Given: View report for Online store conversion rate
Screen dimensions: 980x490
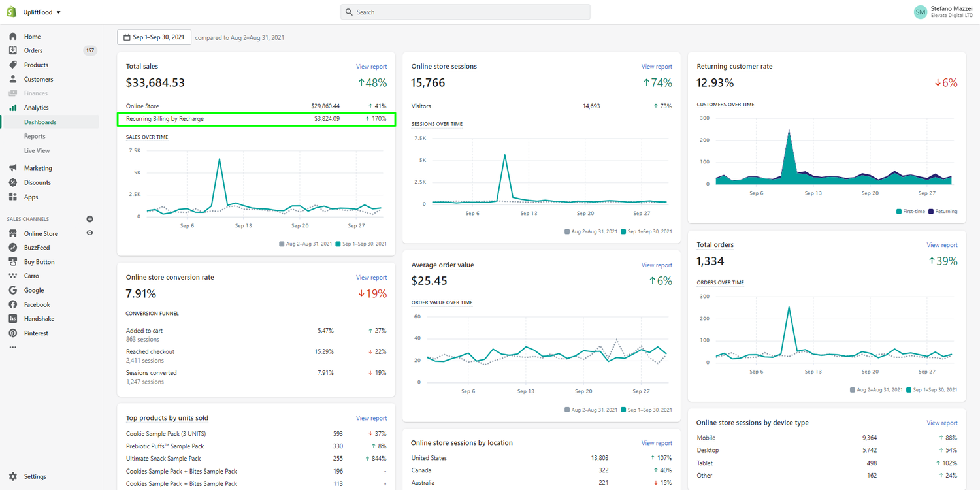Looking at the screenshot, I should pos(371,278).
